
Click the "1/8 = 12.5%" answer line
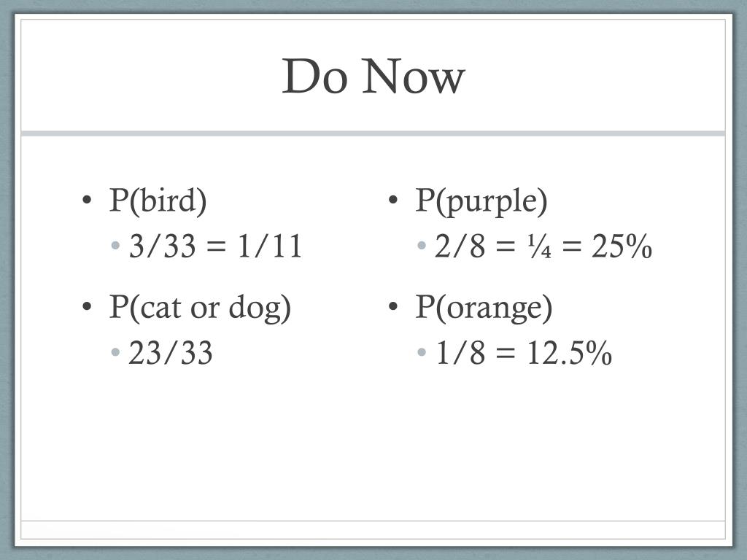click(524, 354)
